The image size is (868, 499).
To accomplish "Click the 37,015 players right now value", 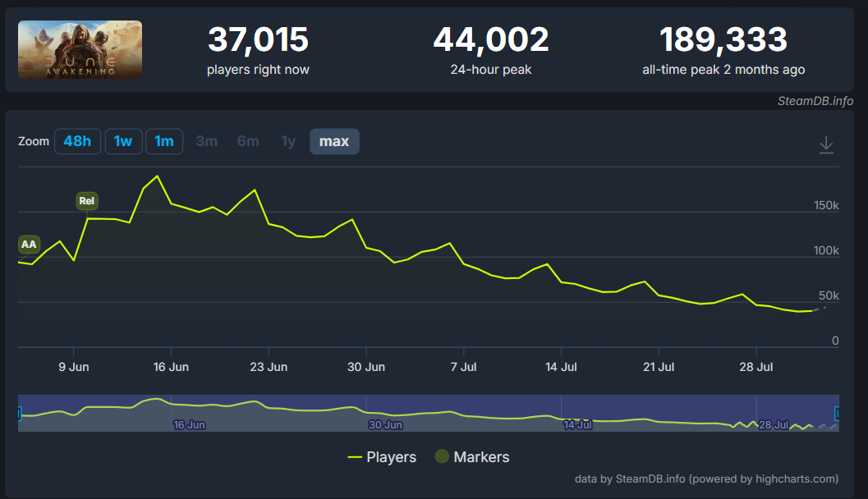I will point(258,40).
